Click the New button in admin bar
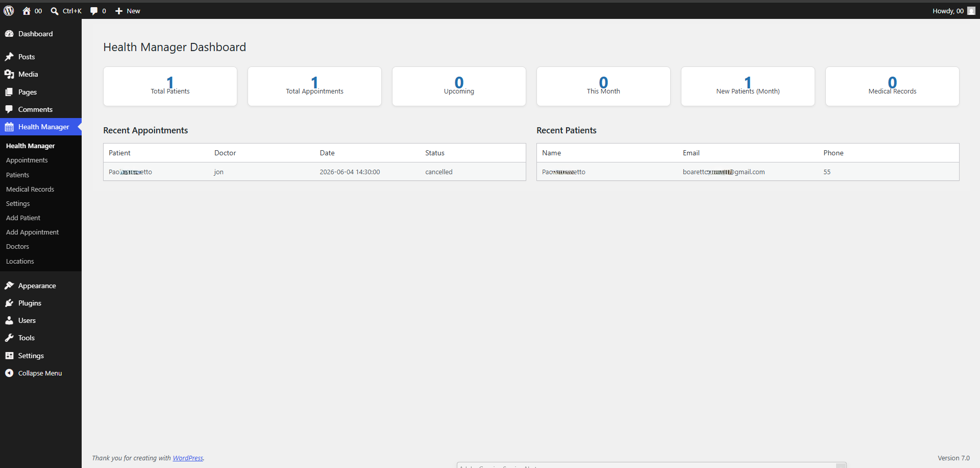This screenshot has width=980, height=468. 128,11
